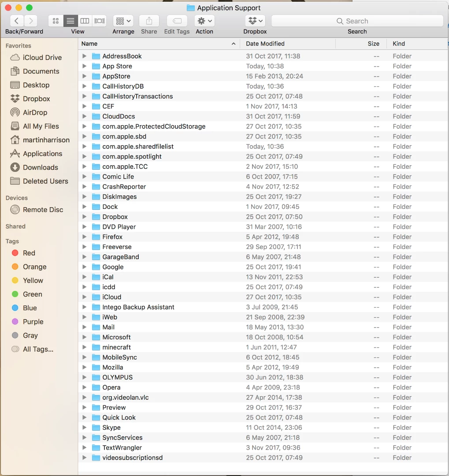Switch to Cover Flow view
The image size is (449, 476).
pyautogui.click(x=99, y=21)
